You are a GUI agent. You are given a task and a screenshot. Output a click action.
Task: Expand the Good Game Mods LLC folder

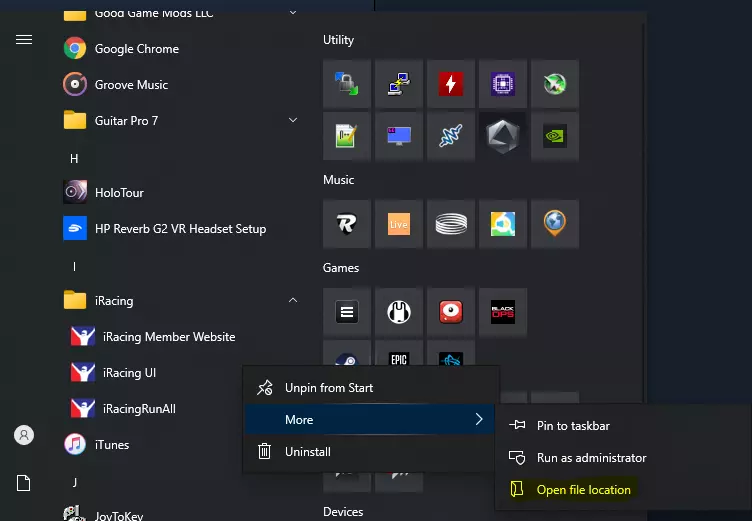(x=180, y=14)
